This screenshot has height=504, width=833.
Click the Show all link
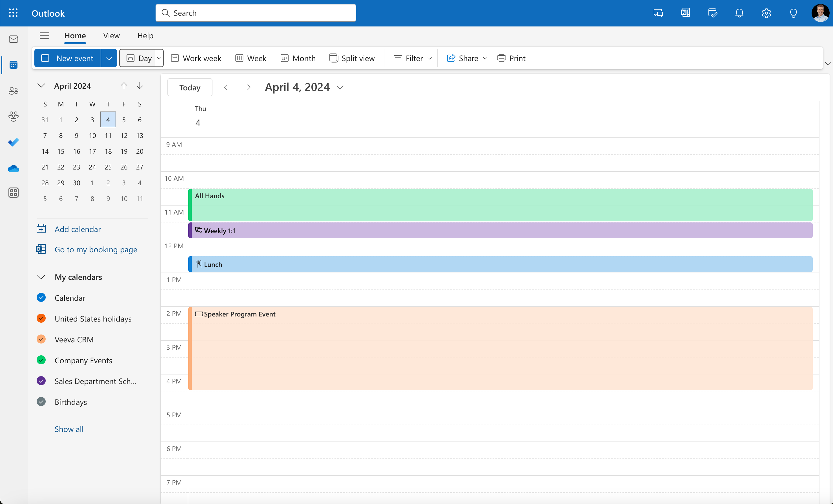click(x=69, y=429)
